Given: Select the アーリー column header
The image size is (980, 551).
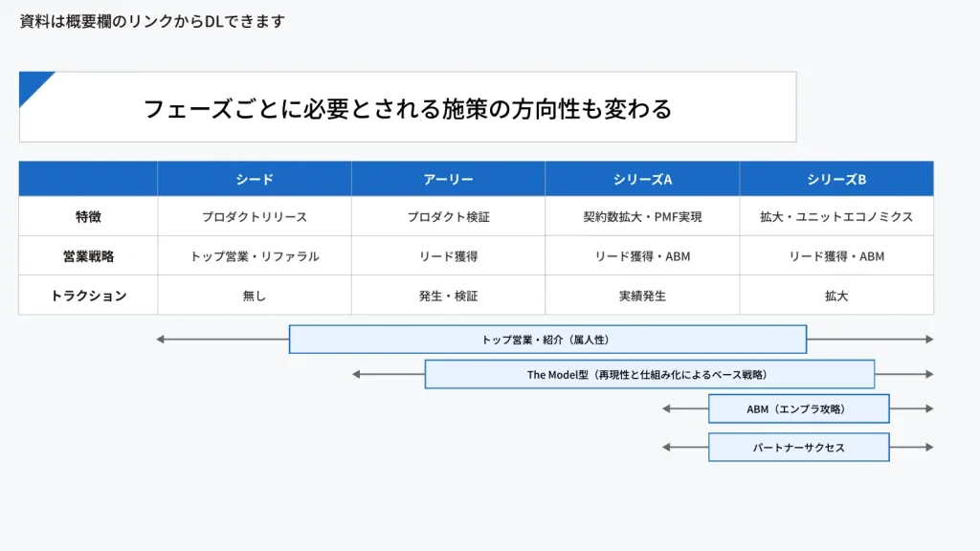Looking at the screenshot, I should (x=448, y=179).
